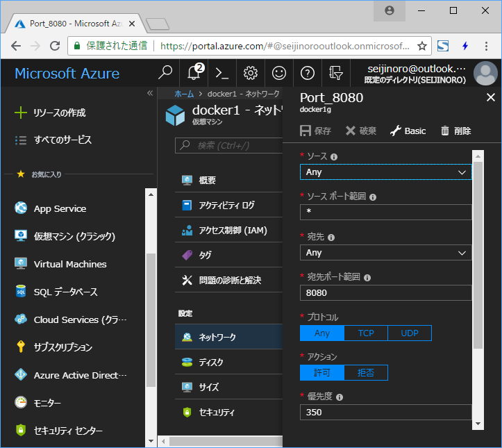Open Azure Active Directory favorite
The image size is (502, 448).
click(x=70, y=375)
